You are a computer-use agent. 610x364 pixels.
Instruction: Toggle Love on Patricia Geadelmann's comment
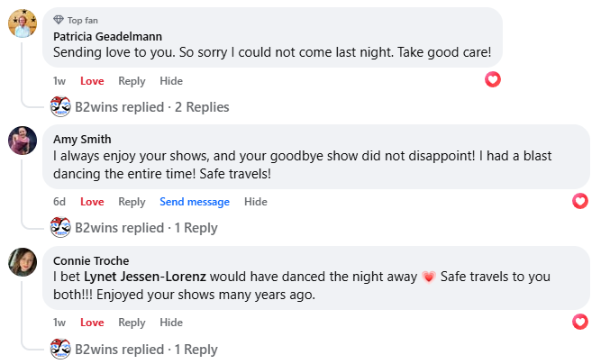pyautogui.click(x=92, y=81)
